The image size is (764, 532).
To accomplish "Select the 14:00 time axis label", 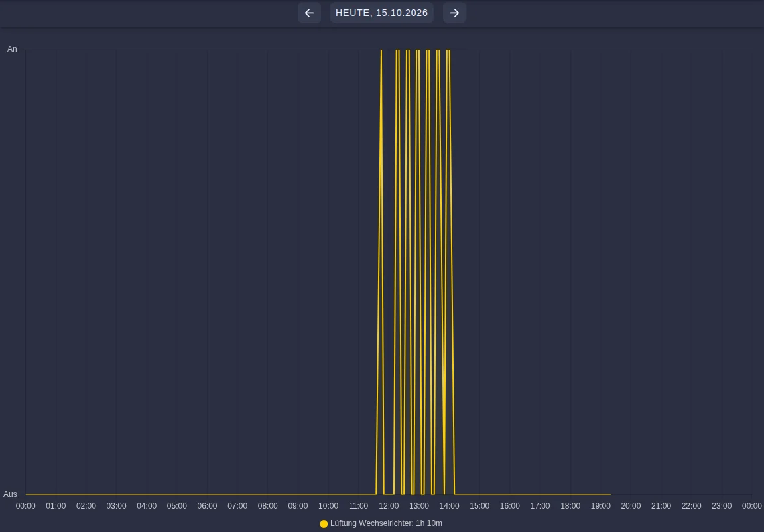I will click(449, 506).
